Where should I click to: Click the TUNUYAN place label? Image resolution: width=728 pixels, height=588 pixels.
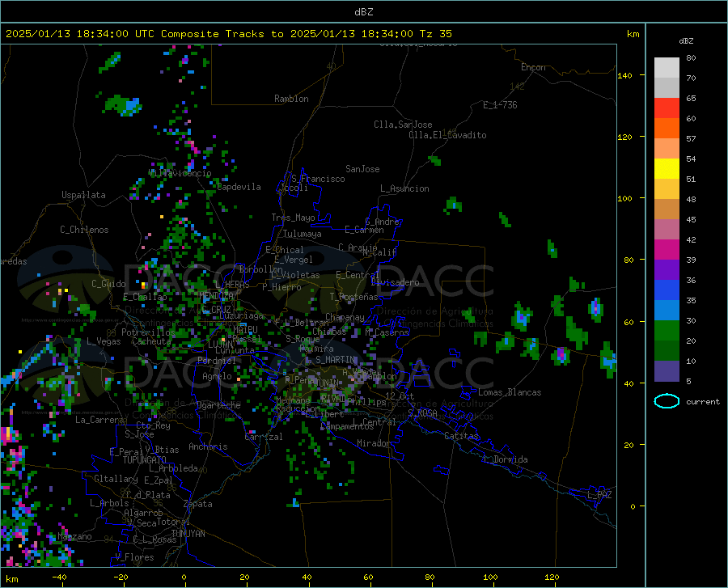188,534
